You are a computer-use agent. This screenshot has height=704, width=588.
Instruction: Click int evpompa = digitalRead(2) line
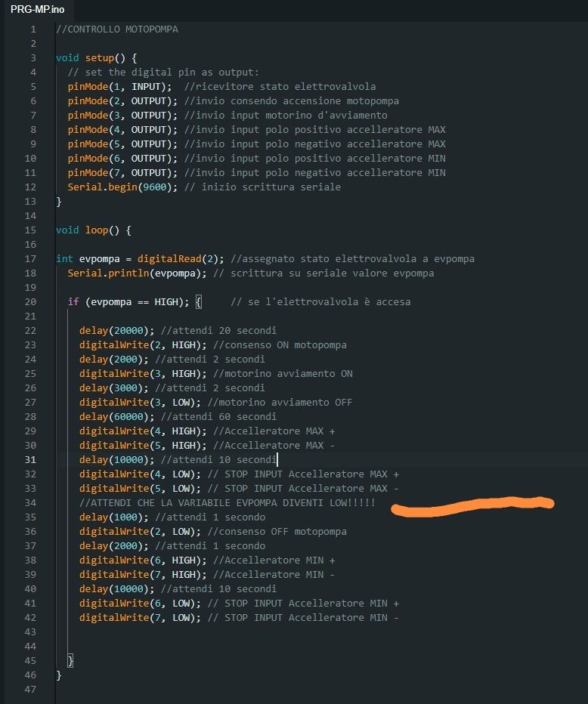[x=140, y=259]
